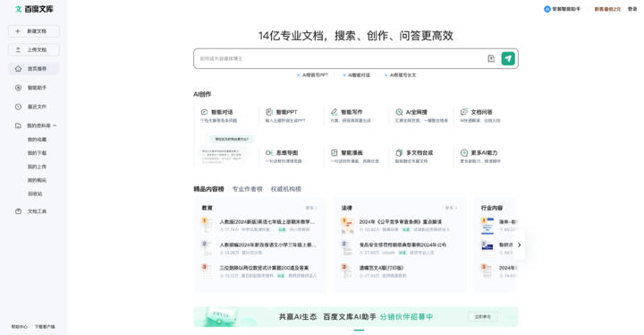Show next ranking cards with right arrow
644x335 pixels.
pos(519,245)
